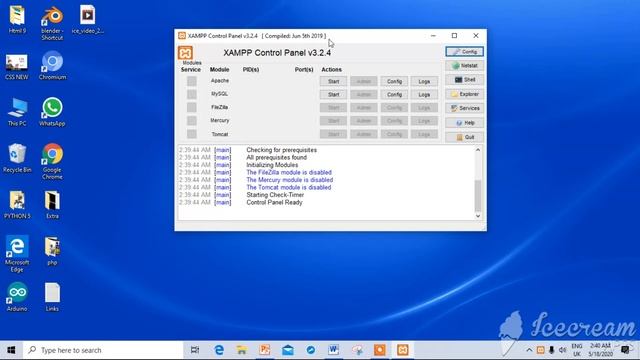Open the orange screen recorder taskbar icon
The width and height of the screenshot is (640, 360).
[x=380, y=350]
